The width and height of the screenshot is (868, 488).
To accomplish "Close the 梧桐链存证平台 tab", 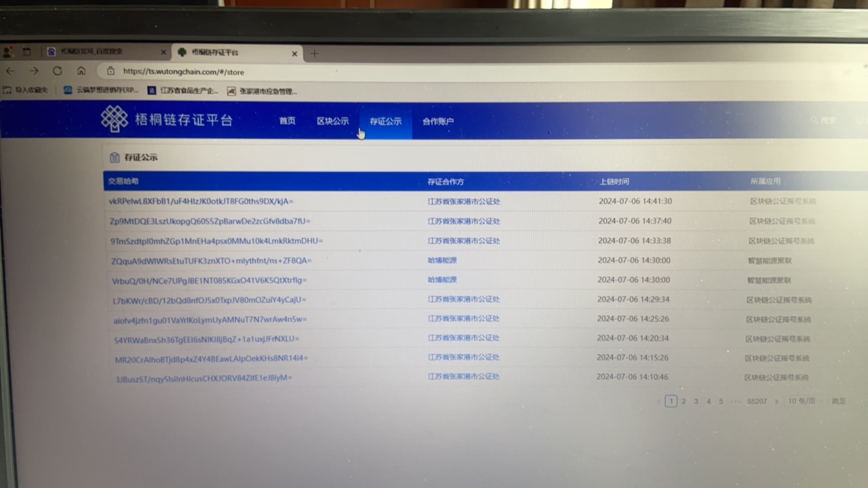I will point(294,54).
